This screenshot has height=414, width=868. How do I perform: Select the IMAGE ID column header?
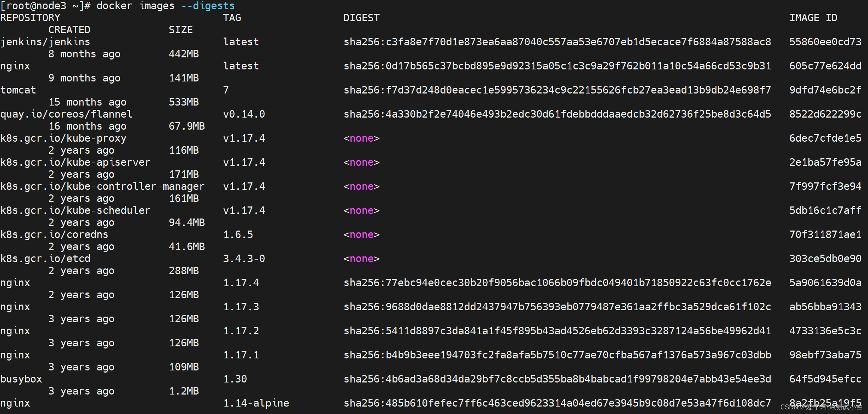pyautogui.click(x=813, y=18)
